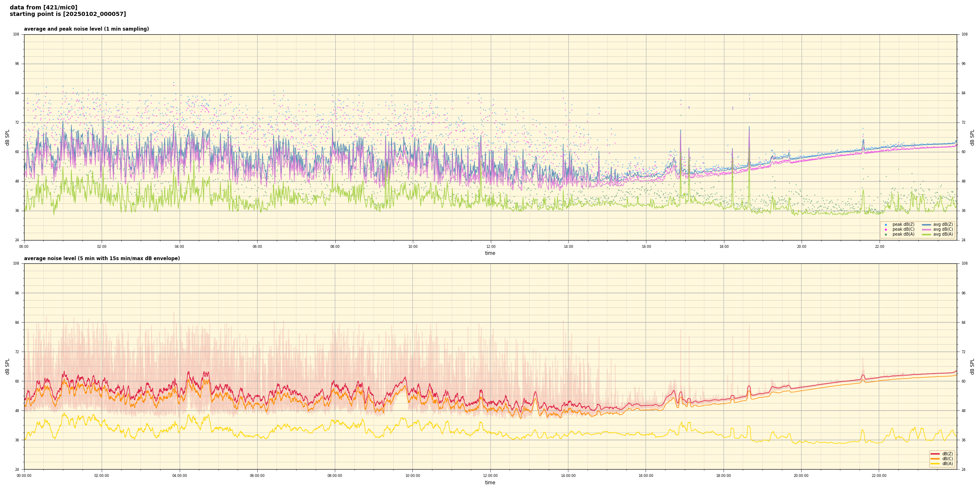Click the avg dB(A) legend line

pos(927,234)
